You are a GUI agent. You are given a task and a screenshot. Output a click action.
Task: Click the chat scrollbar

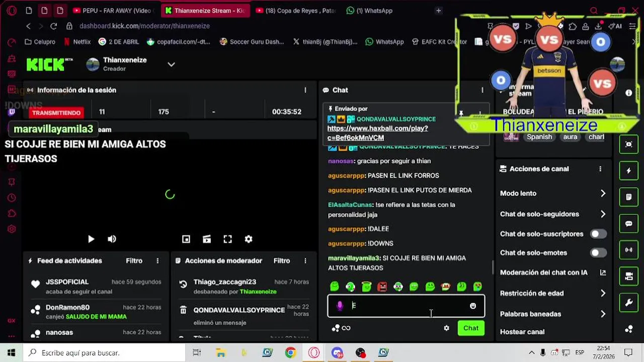[493, 266]
